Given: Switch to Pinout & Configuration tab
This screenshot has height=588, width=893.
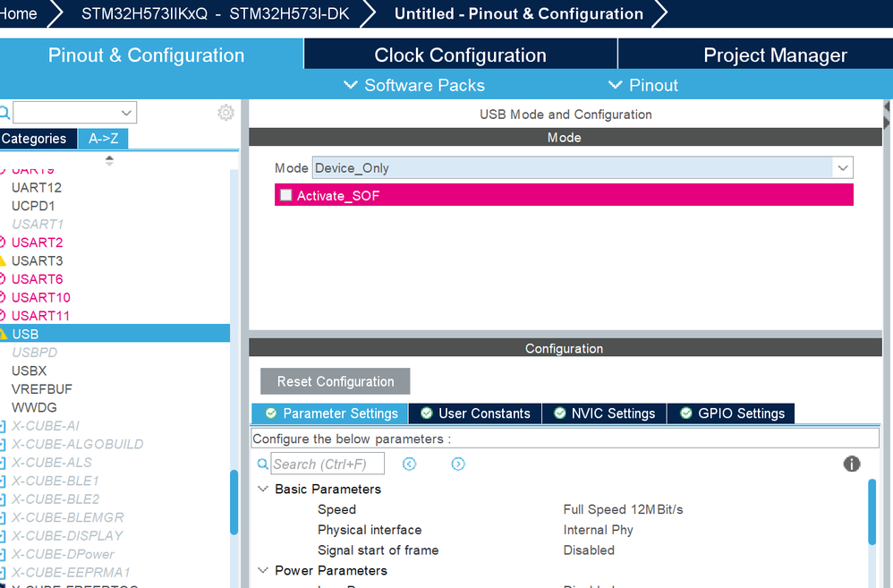Looking at the screenshot, I should tap(147, 55).
